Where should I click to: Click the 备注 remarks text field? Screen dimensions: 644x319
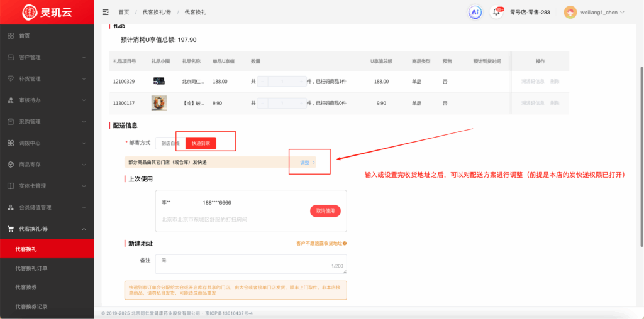[250, 263]
